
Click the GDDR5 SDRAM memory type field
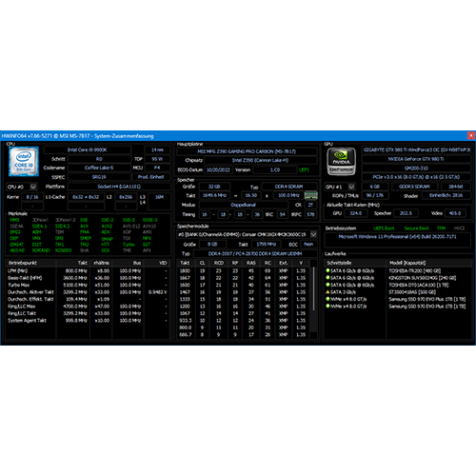414,187
